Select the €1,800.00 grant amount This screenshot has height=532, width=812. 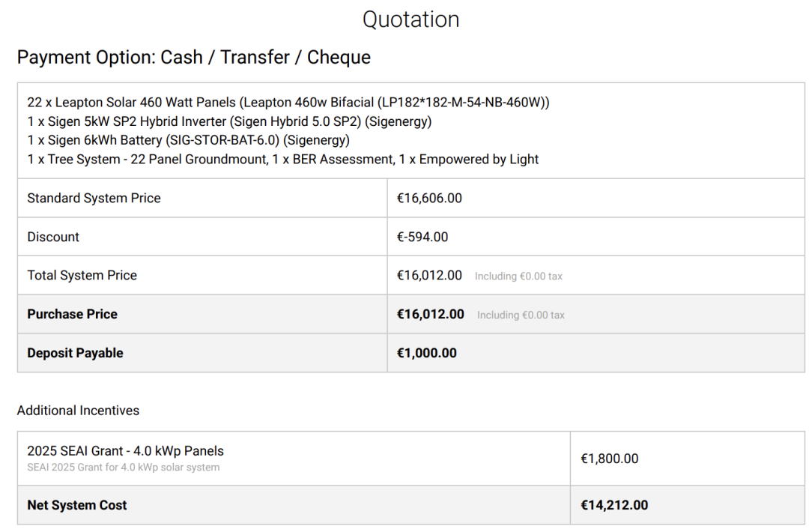pos(609,459)
